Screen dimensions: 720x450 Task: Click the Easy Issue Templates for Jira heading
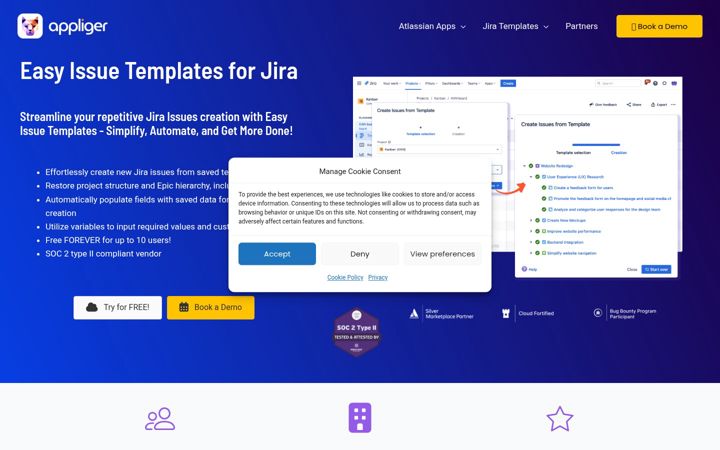159,71
